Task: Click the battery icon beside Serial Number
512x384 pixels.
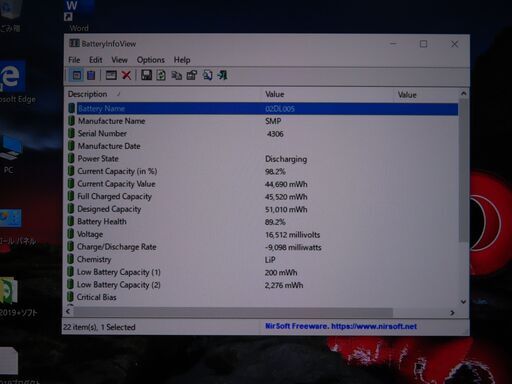Action: point(71,133)
